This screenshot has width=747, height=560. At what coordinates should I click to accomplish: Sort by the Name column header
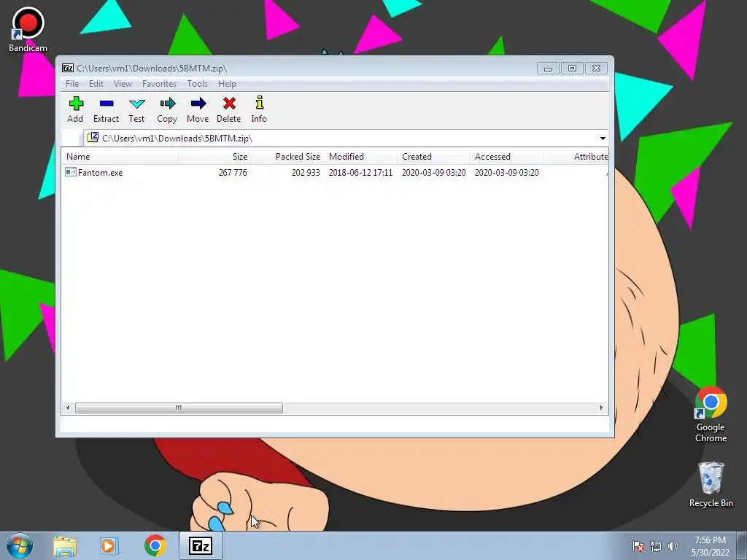[120, 156]
